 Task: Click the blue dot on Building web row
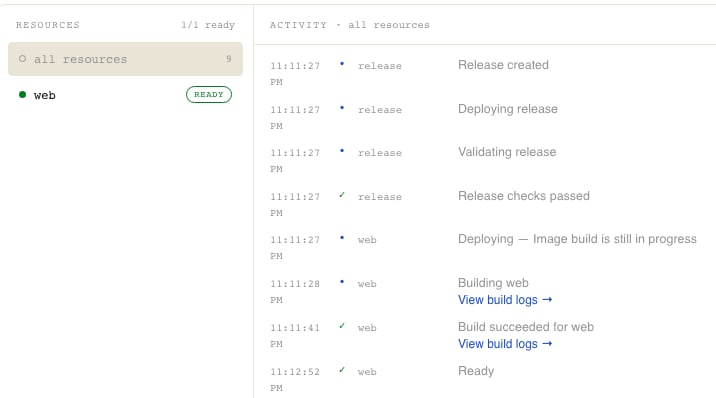(x=342, y=282)
